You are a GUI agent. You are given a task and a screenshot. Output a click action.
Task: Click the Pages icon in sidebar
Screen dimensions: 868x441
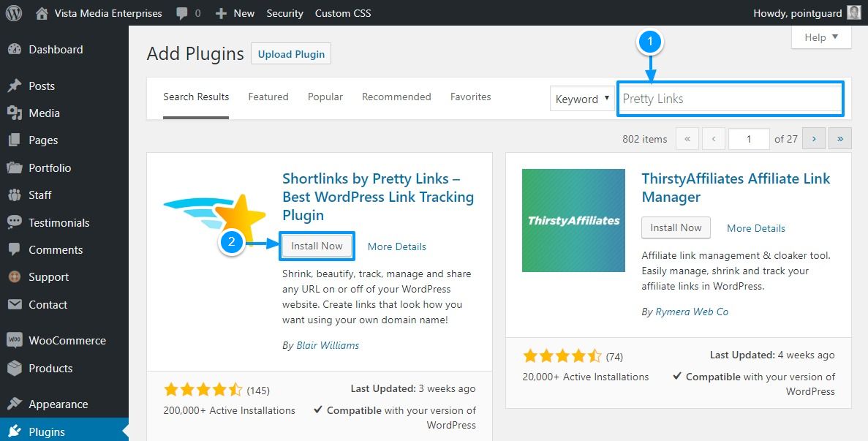[x=15, y=140]
